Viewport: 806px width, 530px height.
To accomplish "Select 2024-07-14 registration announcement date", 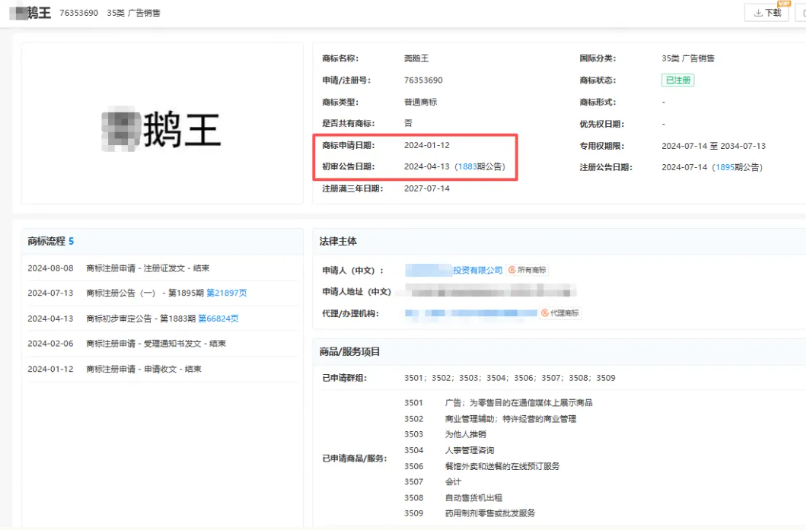I will coord(684,167).
